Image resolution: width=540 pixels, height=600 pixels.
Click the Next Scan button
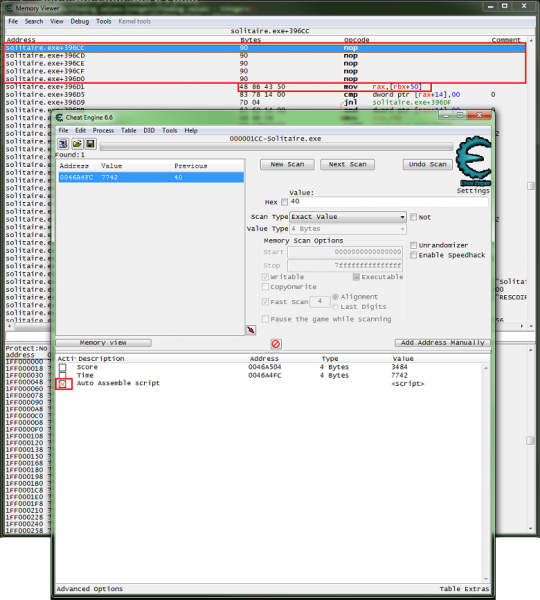pos(347,165)
